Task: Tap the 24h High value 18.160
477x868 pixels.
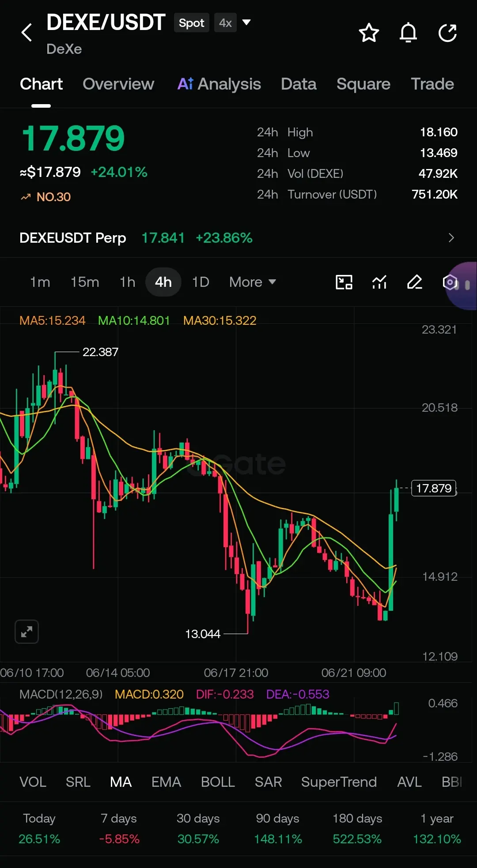Action: pos(439,132)
